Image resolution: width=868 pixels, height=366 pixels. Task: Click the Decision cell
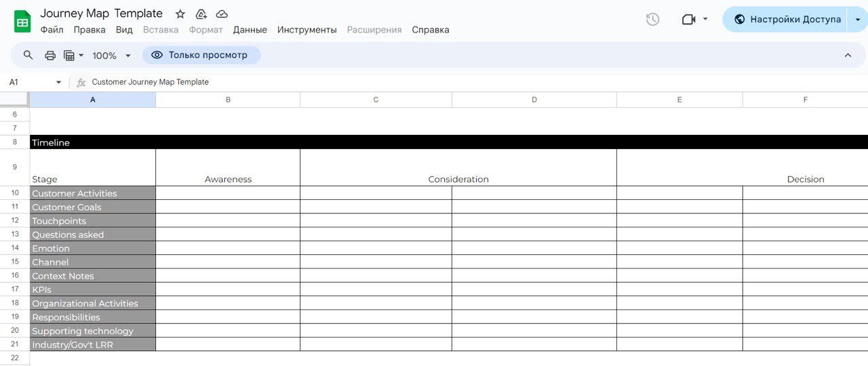pos(743,167)
